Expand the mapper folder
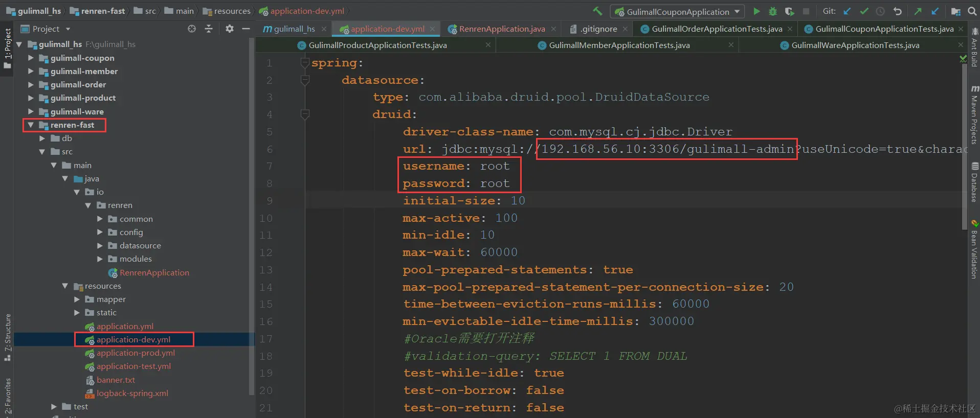Viewport: 980px width, 418px height. [77, 299]
